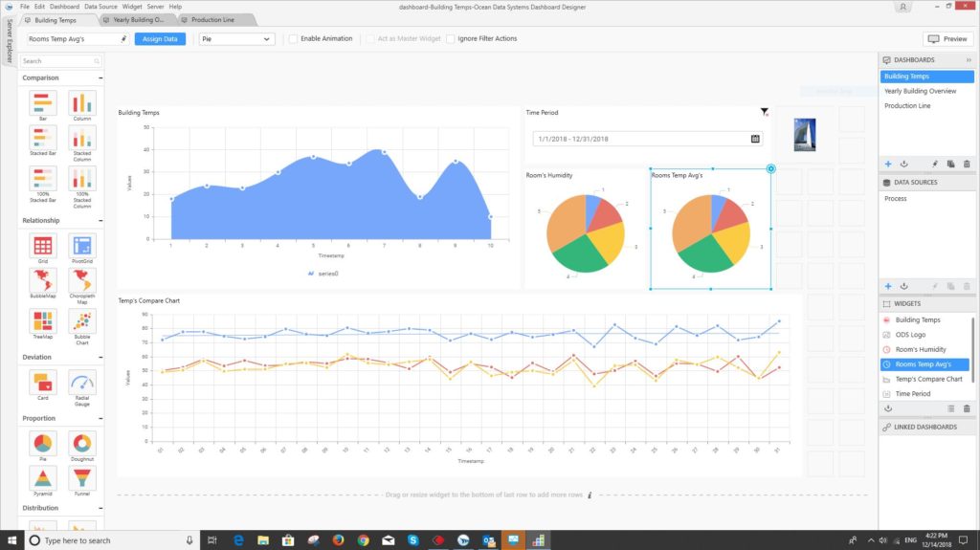This screenshot has width=980, height=550.
Task: Open the Pie chart type dropdown
Action: tap(237, 39)
